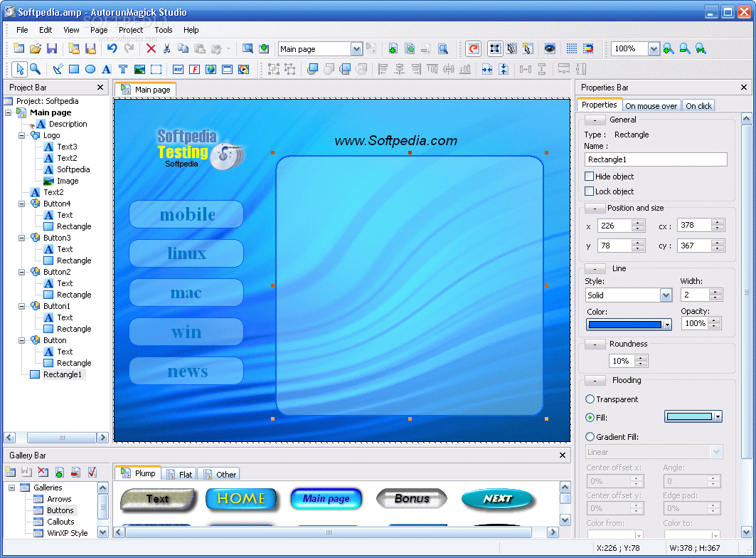Switch to the Flat gallery tab

(179, 475)
